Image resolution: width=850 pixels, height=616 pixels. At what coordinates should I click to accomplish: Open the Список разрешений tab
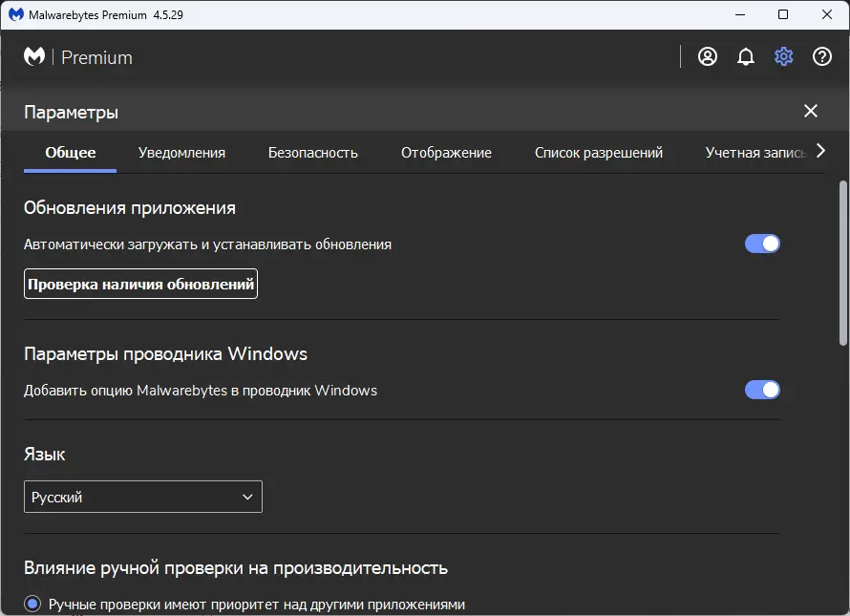coord(598,152)
